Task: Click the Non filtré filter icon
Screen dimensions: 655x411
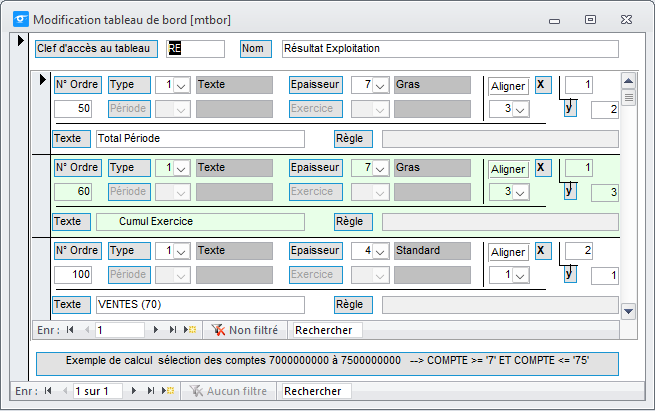Action: (218, 330)
